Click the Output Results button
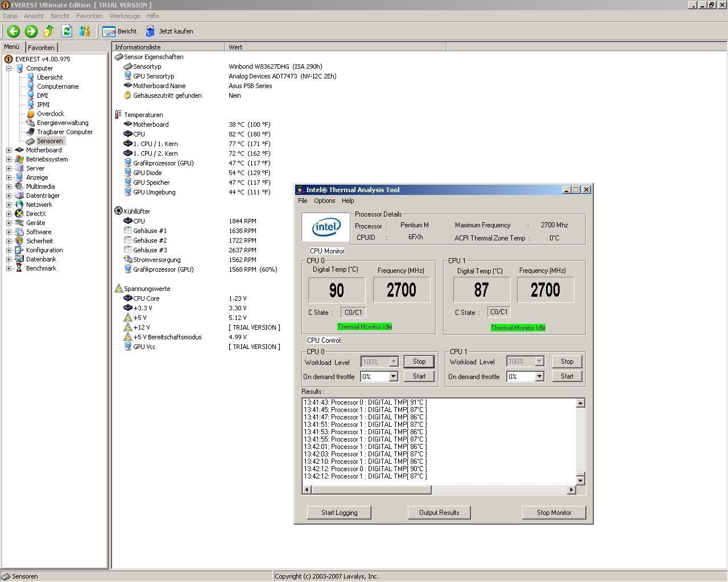 pyautogui.click(x=439, y=513)
